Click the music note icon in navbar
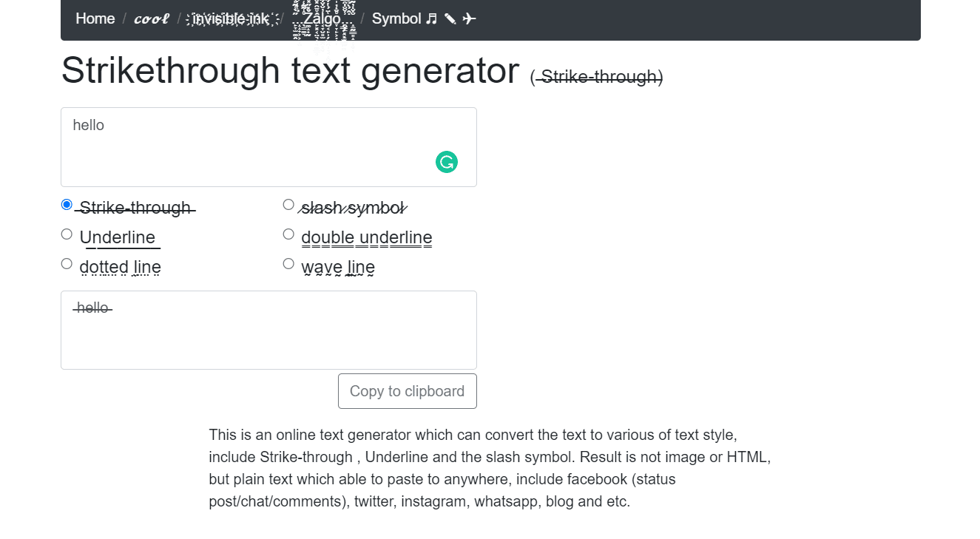 click(432, 18)
